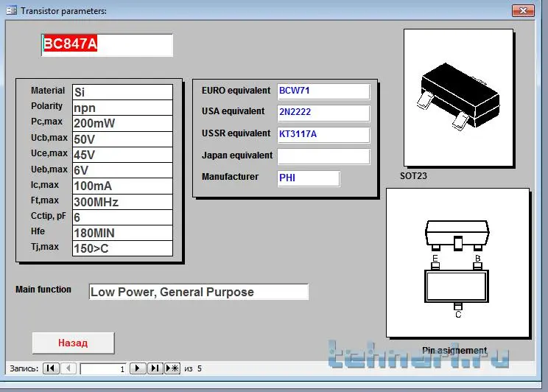
Task: Click the Tj,max field showing 150>C
Action: 122,248
